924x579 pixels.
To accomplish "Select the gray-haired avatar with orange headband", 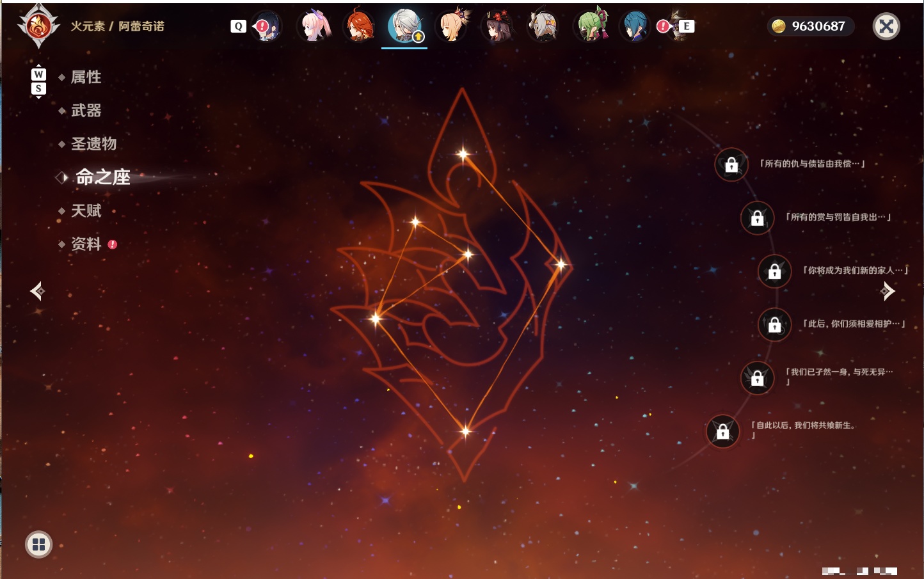I will tap(543, 26).
